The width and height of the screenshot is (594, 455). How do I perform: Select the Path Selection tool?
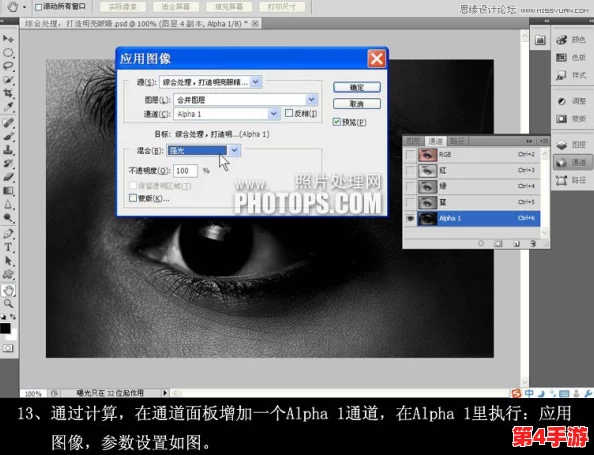8,261
